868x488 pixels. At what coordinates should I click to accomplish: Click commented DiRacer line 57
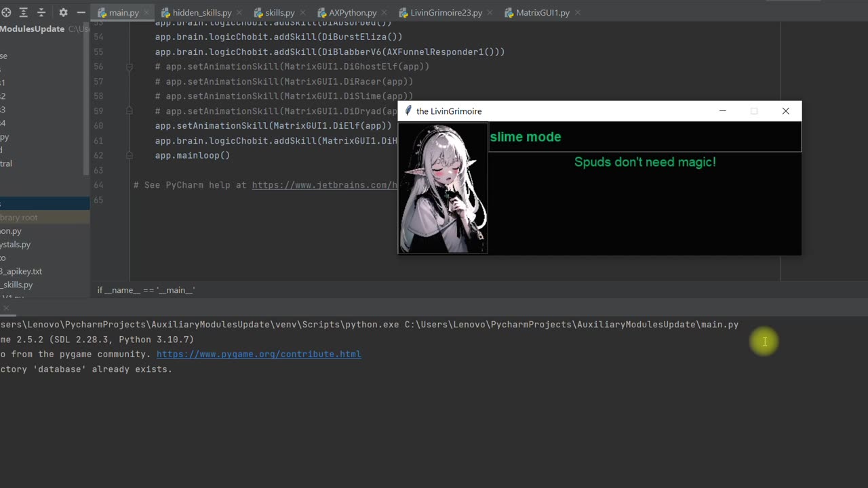(284, 82)
